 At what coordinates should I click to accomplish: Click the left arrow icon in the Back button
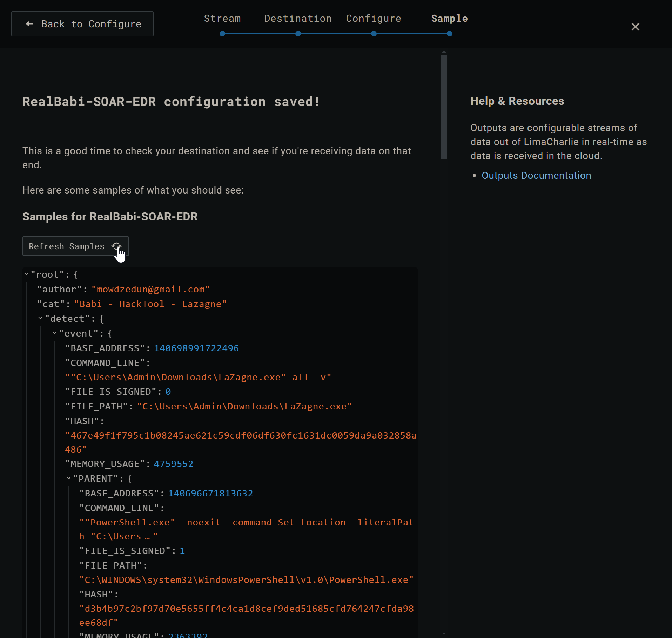(x=29, y=24)
